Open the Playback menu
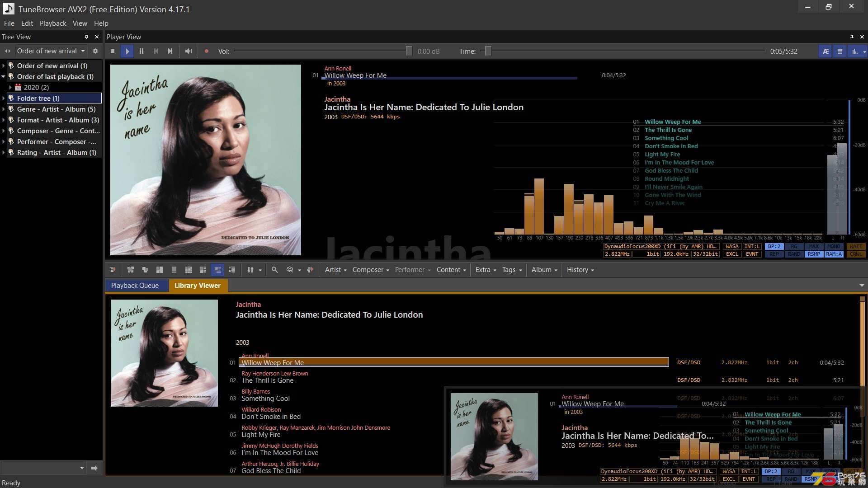868x488 pixels. click(x=53, y=23)
